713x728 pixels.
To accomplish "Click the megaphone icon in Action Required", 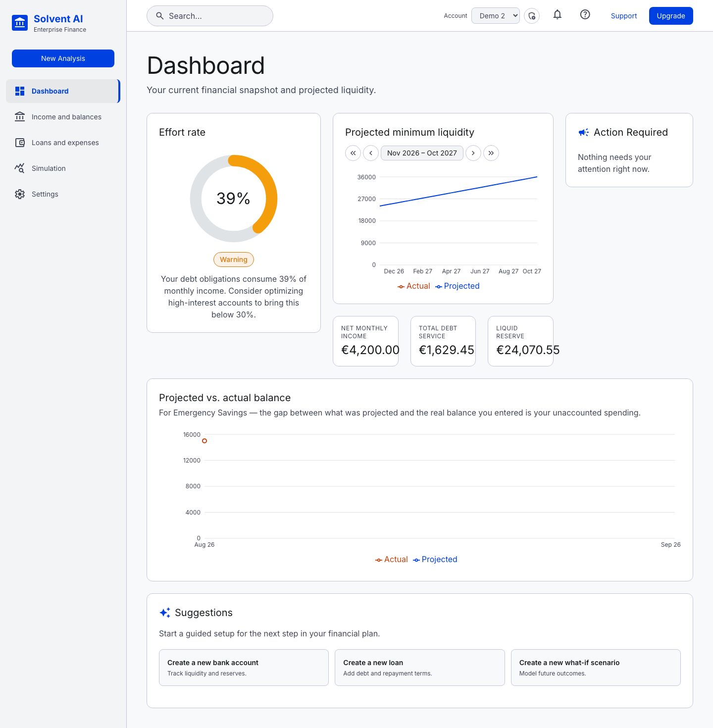I will tap(584, 132).
